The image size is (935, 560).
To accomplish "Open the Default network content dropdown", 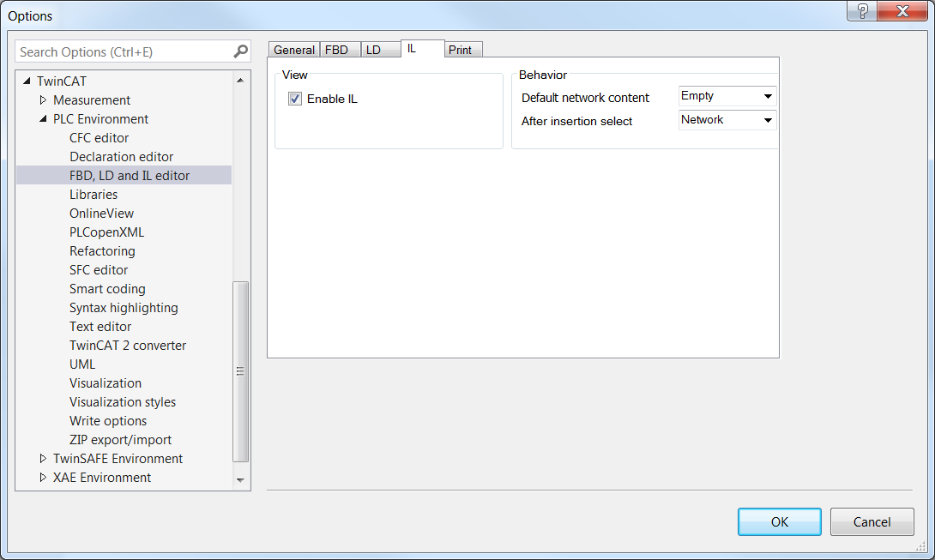I will pyautogui.click(x=727, y=96).
